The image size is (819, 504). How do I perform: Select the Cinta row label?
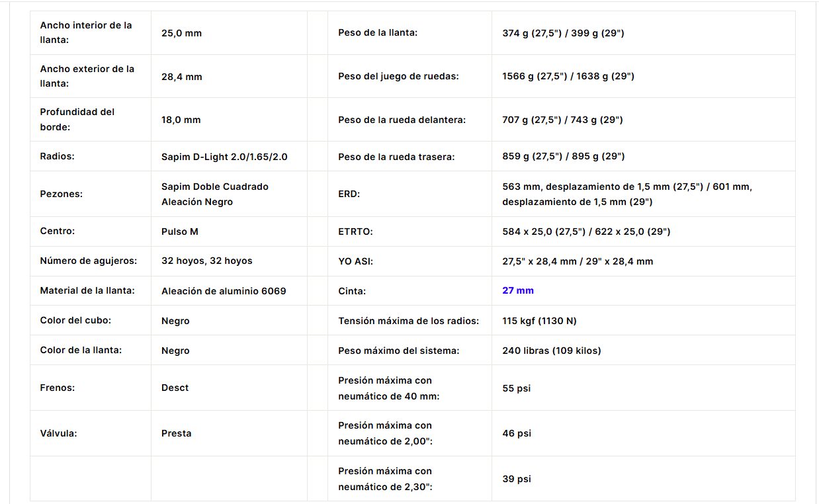352,290
